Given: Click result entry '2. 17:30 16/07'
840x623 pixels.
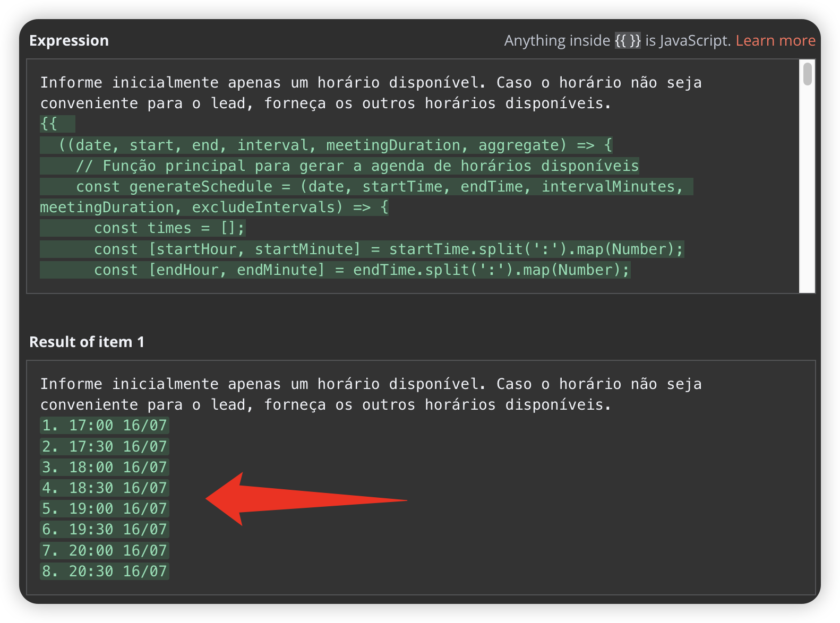Looking at the screenshot, I should [105, 446].
